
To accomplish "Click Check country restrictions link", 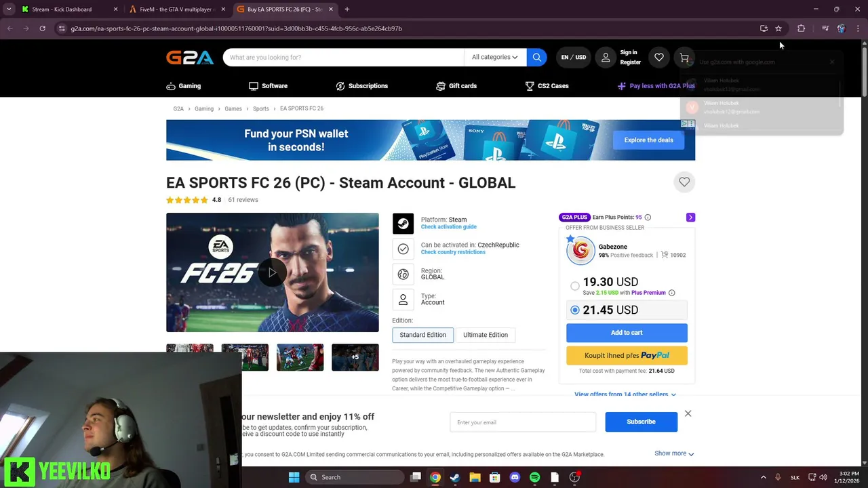I will click(x=453, y=252).
